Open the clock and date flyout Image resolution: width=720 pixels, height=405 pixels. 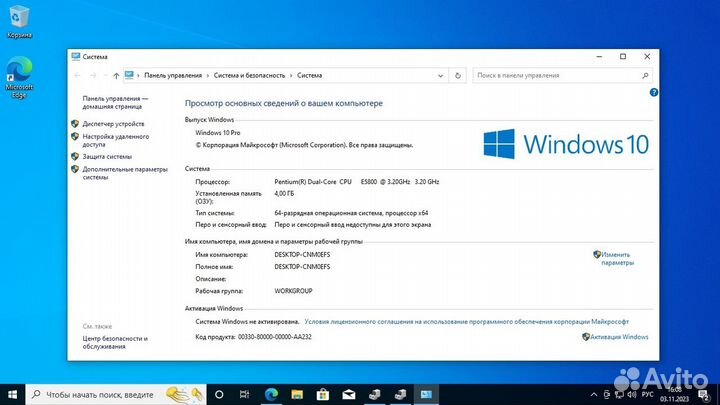[675, 394]
